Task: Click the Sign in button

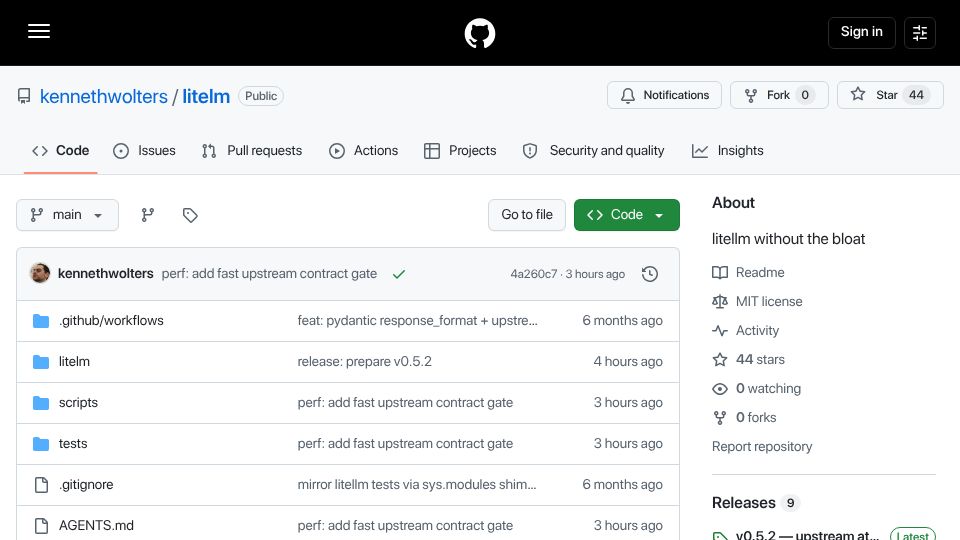Action: [x=861, y=32]
